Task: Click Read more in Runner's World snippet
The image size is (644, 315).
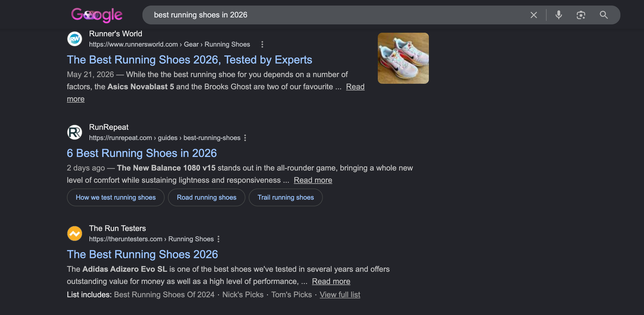Action: [x=355, y=87]
